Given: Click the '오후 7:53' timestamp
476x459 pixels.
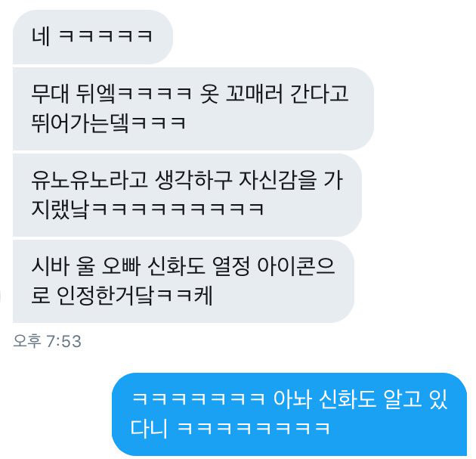Looking at the screenshot, I should [47, 341].
